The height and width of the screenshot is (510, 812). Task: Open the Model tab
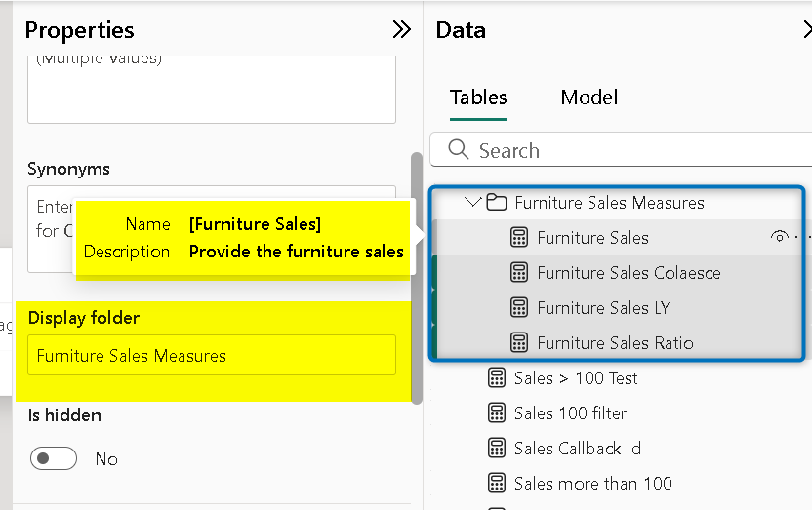tap(589, 98)
